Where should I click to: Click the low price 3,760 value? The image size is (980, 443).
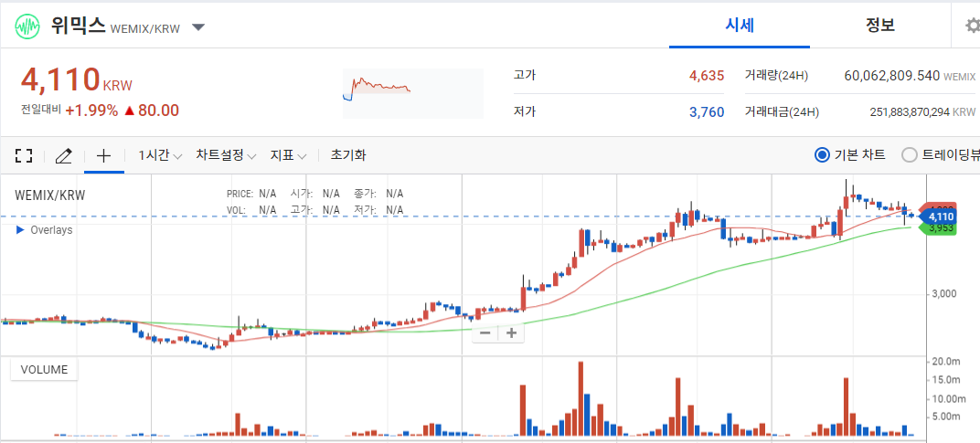707,112
